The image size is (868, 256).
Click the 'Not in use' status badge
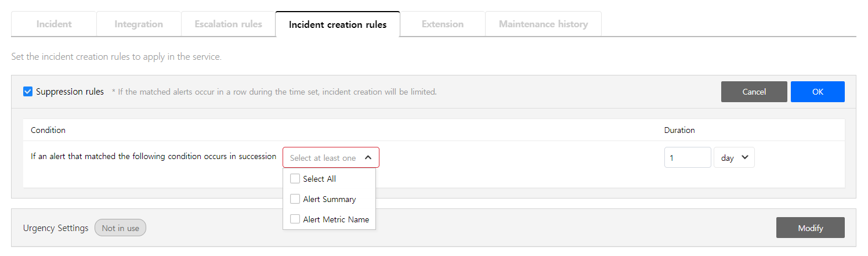click(120, 228)
